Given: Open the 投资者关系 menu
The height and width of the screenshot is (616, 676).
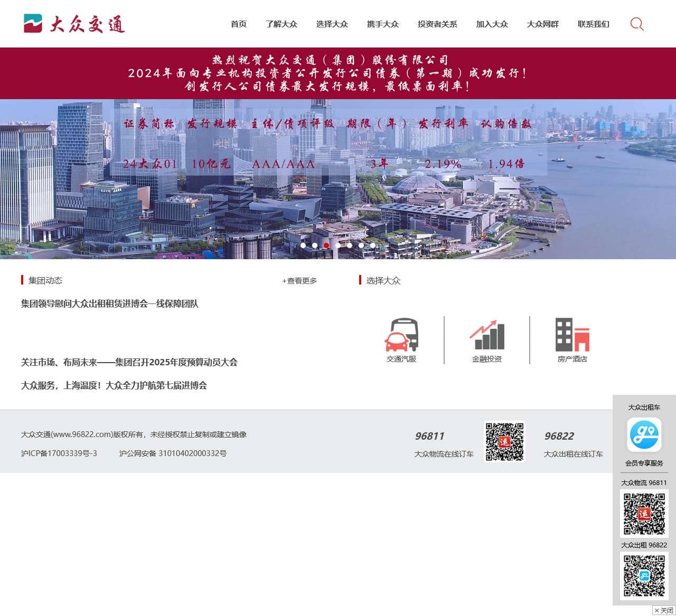Looking at the screenshot, I should pos(437,24).
